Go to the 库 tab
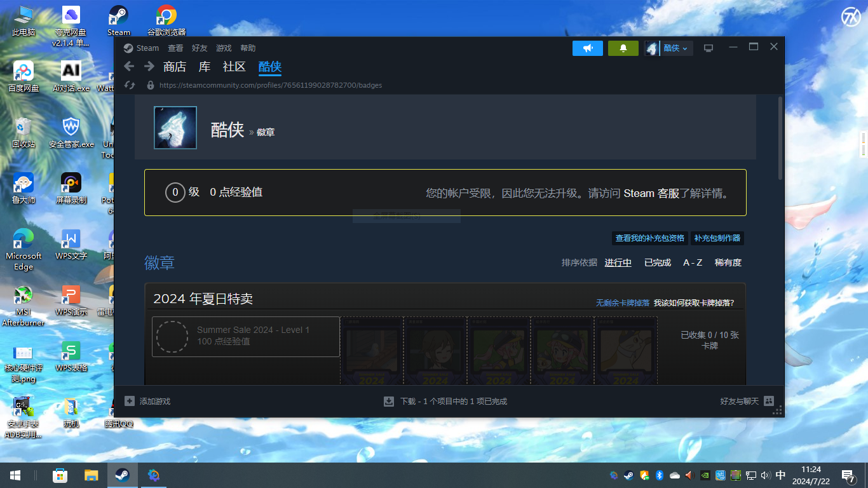868x488 pixels. pyautogui.click(x=205, y=67)
